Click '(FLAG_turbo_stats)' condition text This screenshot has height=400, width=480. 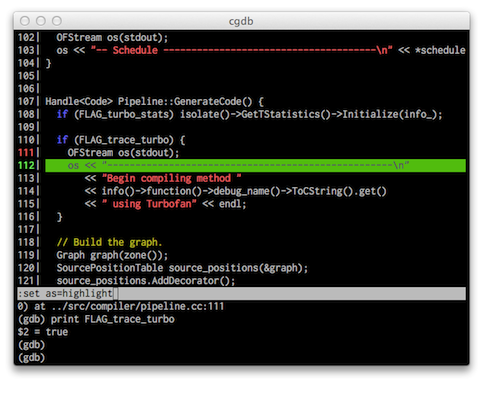pyautogui.click(x=124, y=114)
